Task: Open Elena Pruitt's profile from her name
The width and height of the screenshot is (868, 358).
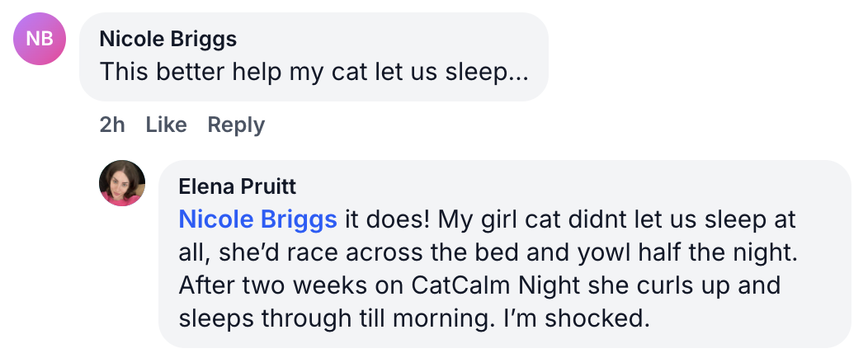Action: (238, 186)
